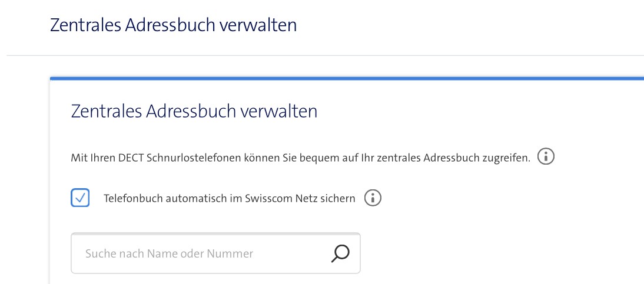Screen dimensions: 644x284
Task: Click the "Telefonbuch automatisch im Swisscom Netz sichern" label
Action: (x=229, y=199)
